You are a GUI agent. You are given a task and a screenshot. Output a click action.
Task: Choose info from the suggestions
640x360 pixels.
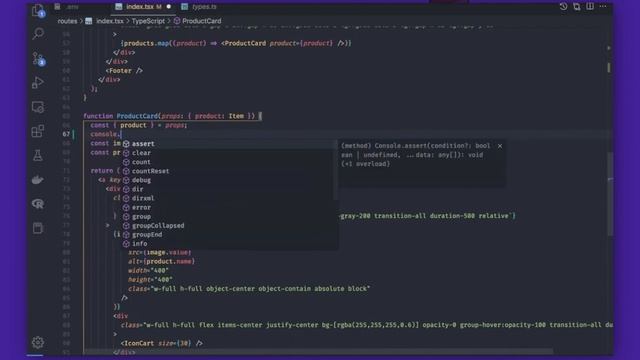pyautogui.click(x=229, y=243)
